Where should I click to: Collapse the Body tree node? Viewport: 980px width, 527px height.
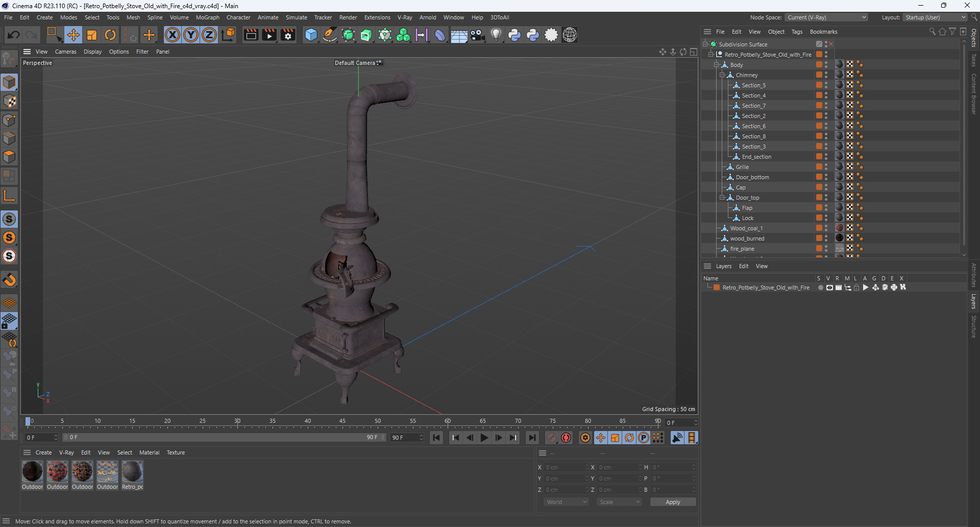coord(717,65)
